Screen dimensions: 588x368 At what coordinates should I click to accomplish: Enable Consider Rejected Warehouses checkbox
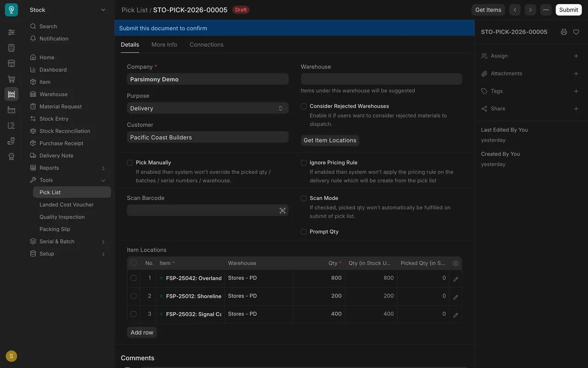pyautogui.click(x=304, y=106)
